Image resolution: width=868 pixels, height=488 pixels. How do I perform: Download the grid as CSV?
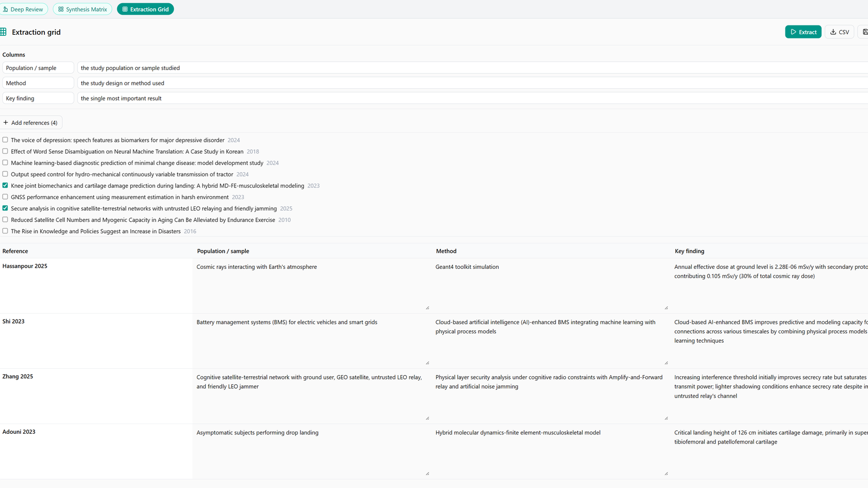click(839, 32)
